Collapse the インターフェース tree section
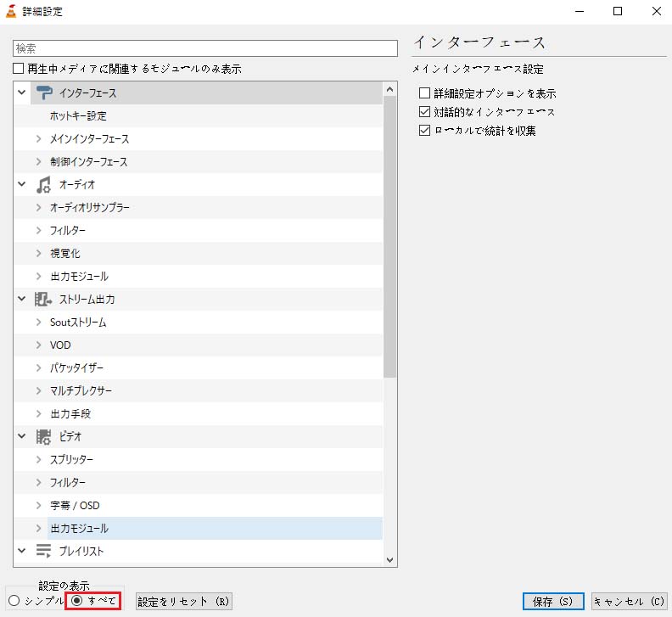The width and height of the screenshot is (672, 617). (x=22, y=93)
